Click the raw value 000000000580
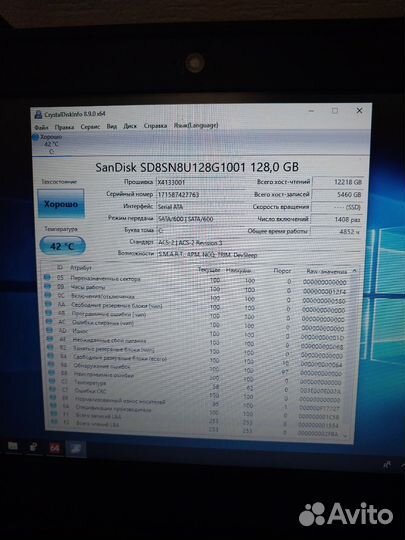The width and height of the screenshot is (405, 540). click(324, 301)
